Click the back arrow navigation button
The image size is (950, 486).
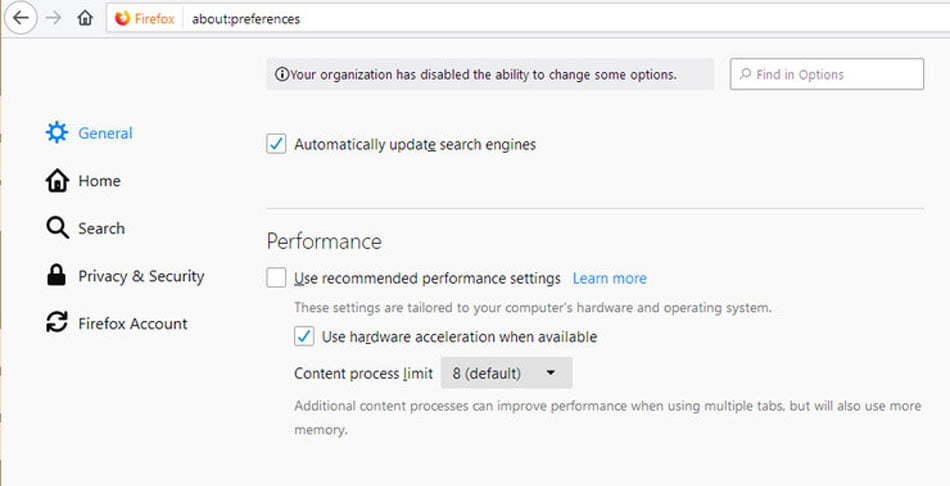21,18
